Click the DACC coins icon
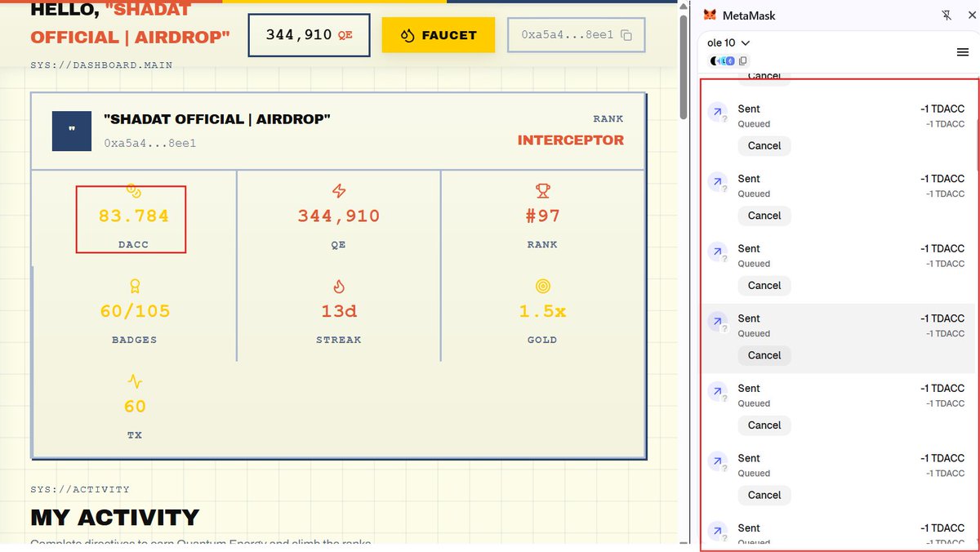The height and width of the screenshot is (552, 980). coord(134,191)
